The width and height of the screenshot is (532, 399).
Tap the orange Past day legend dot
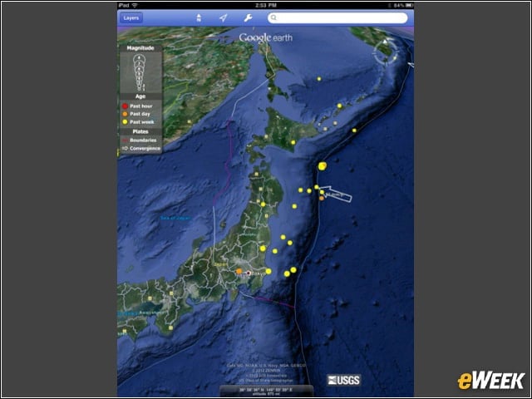pyautogui.click(x=125, y=114)
